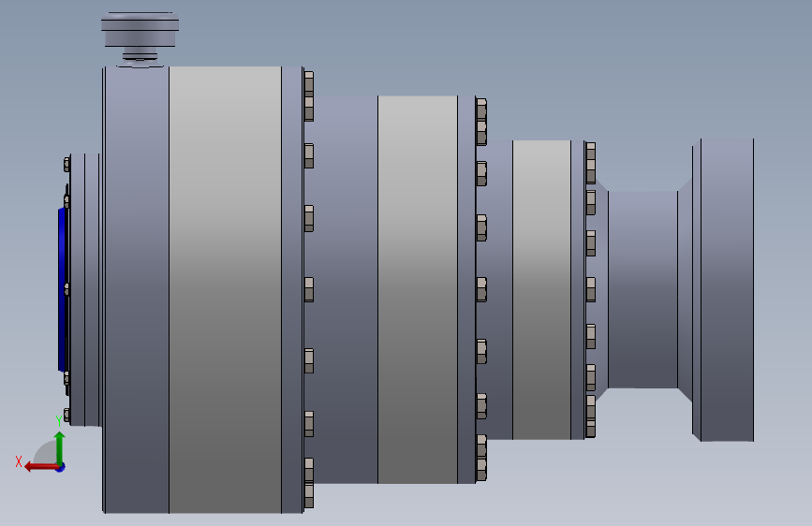Select the narrow necked section near the output
Screen dimensions: 812x526
(x=642, y=290)
